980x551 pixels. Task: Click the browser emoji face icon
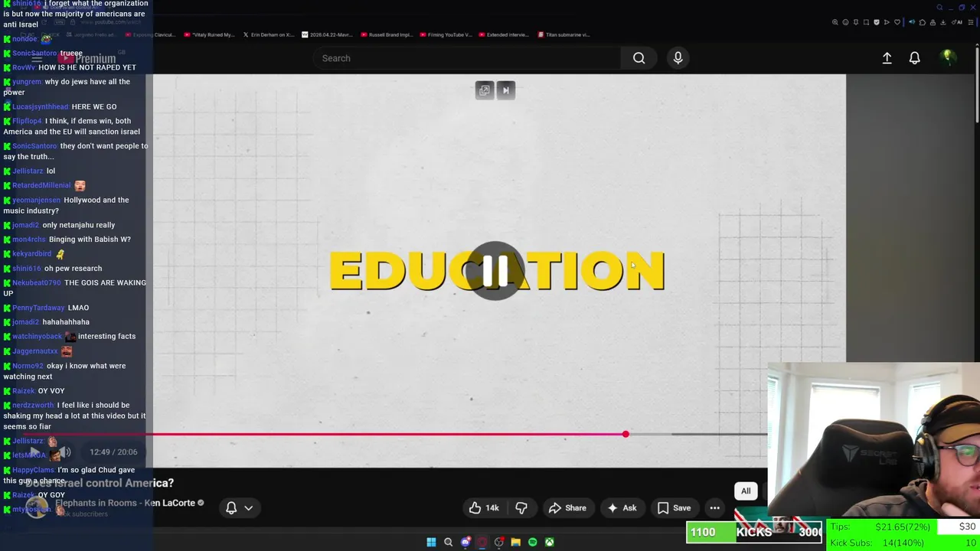[845, 22]
